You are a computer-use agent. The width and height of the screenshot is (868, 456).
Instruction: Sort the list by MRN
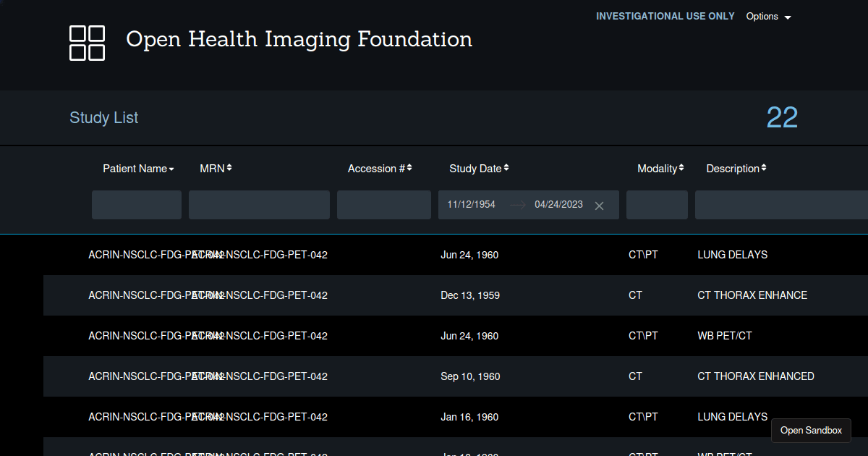tap(215, 169)
